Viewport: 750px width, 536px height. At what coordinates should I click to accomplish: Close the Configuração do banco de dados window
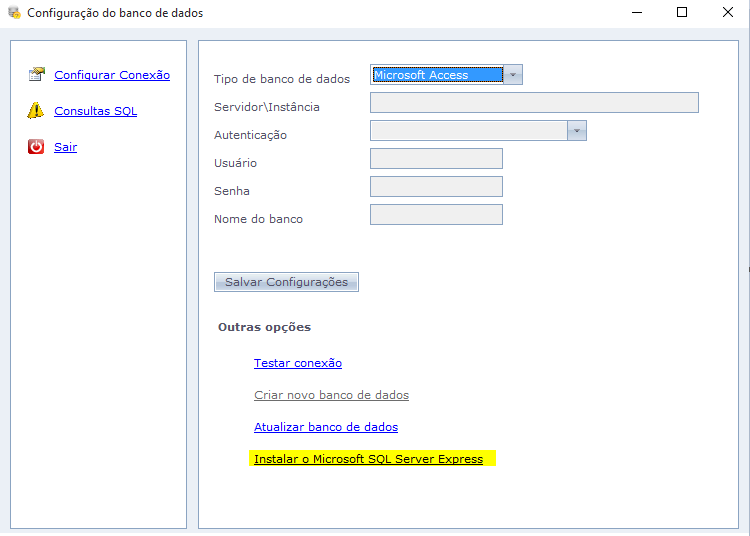tap(728, 12)
